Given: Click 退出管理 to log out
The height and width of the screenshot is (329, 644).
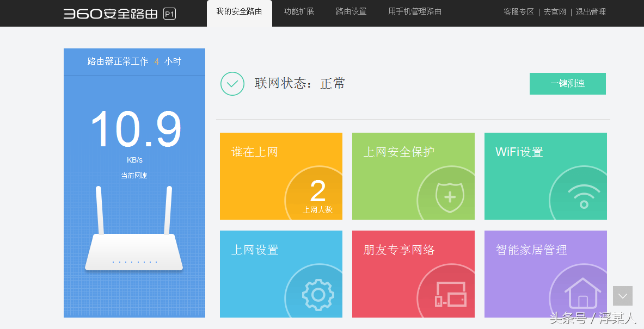Looking at the screenshot, I should (591, 12).
